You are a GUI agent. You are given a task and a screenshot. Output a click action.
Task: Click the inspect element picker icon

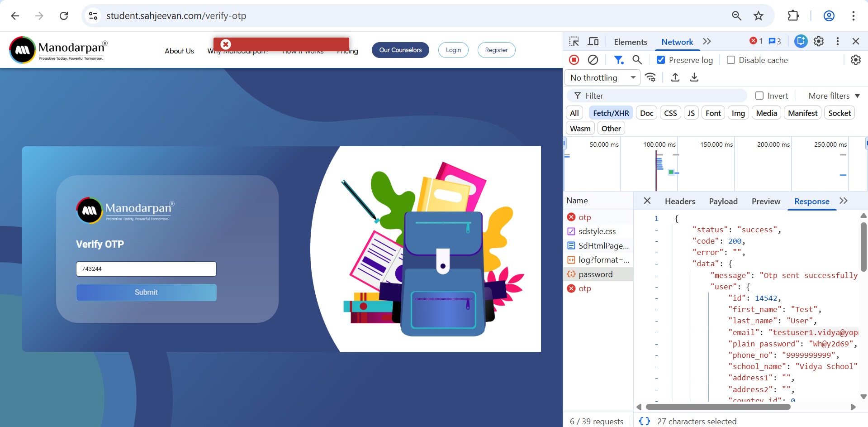(x=574, y=42)
